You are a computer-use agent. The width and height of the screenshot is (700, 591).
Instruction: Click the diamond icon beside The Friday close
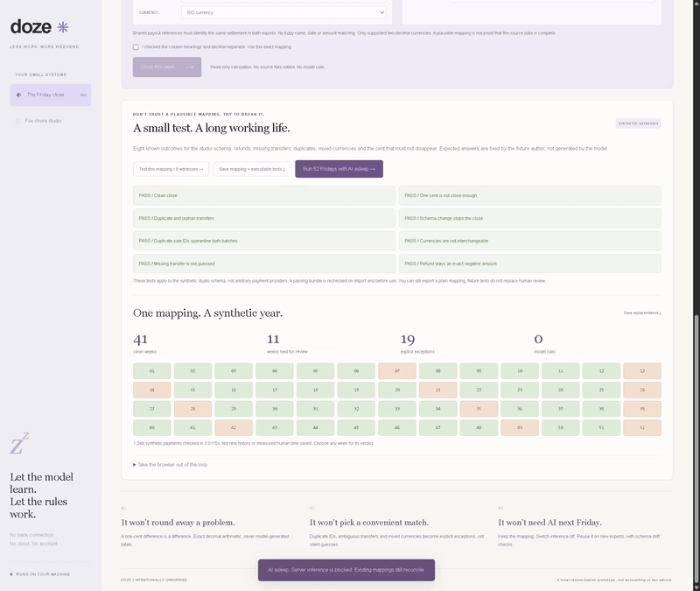click(x=18, y=95)
